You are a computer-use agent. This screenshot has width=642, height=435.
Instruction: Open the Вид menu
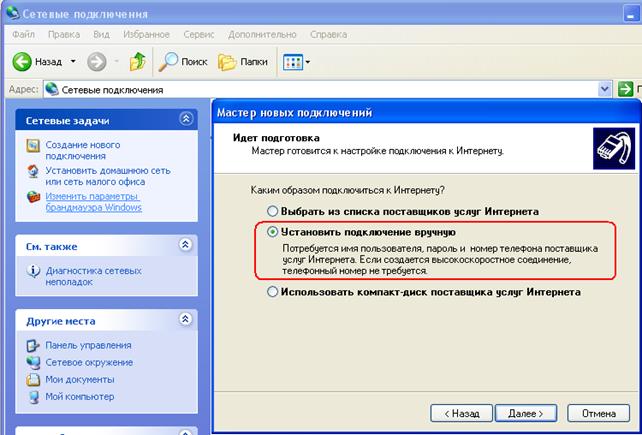(x=101, y=34)
